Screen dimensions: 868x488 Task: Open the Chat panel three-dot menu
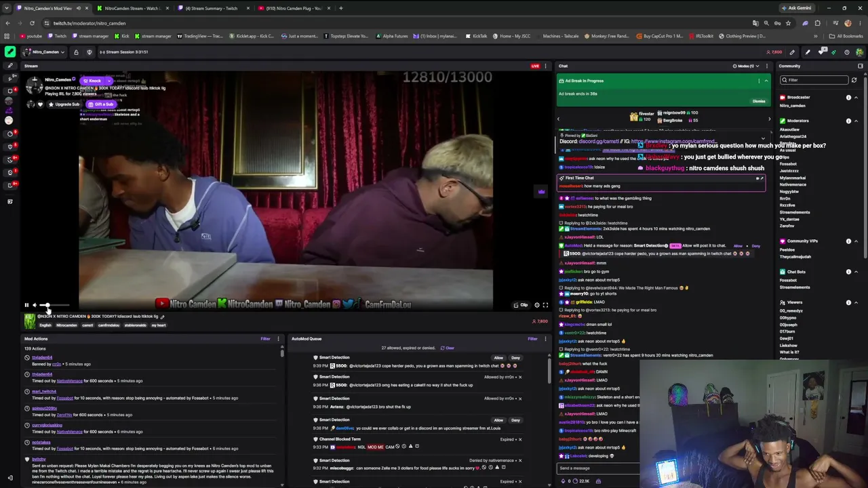[767, 66]
